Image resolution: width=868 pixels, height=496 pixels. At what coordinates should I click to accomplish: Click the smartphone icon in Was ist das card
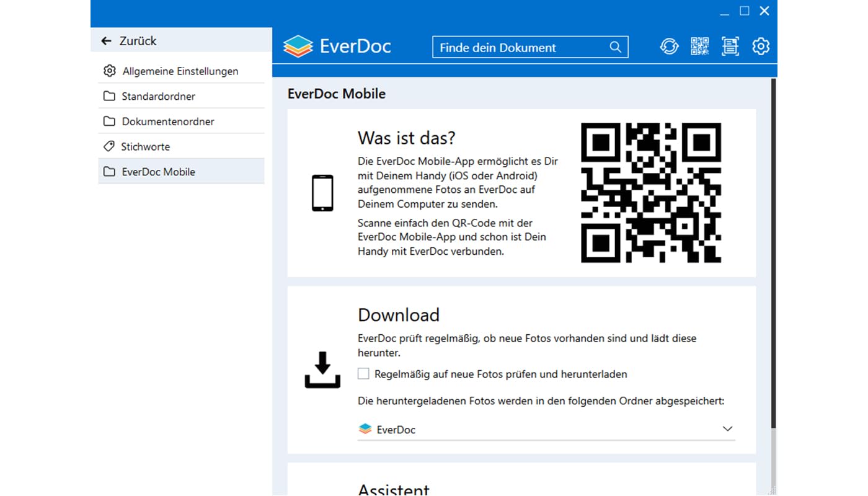pyautogui.click(x=322, y=193)
